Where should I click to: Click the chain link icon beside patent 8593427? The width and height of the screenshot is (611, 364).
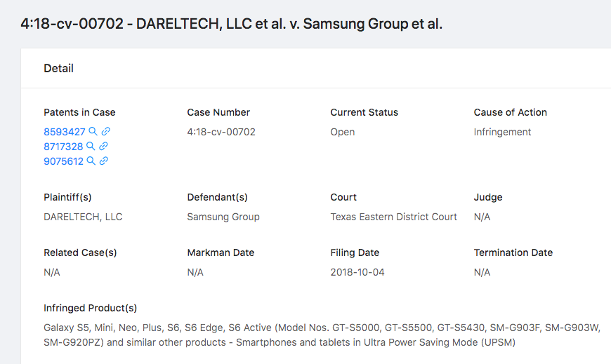(106, 132)
